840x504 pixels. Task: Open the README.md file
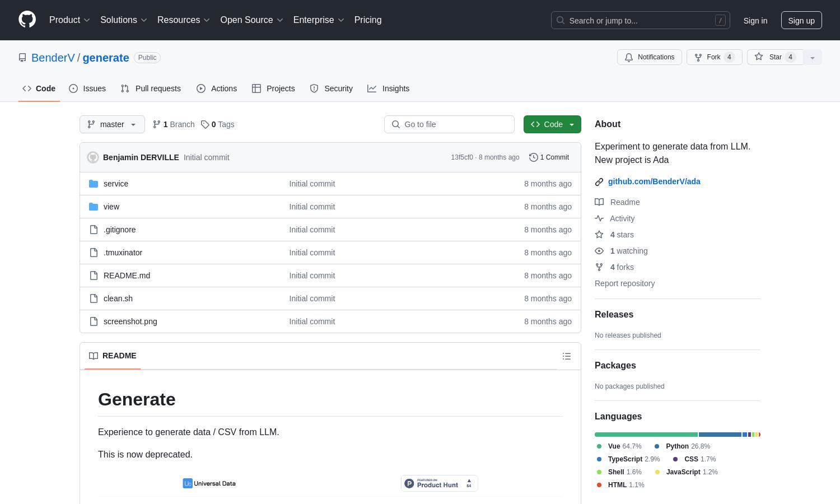(127, 276)
